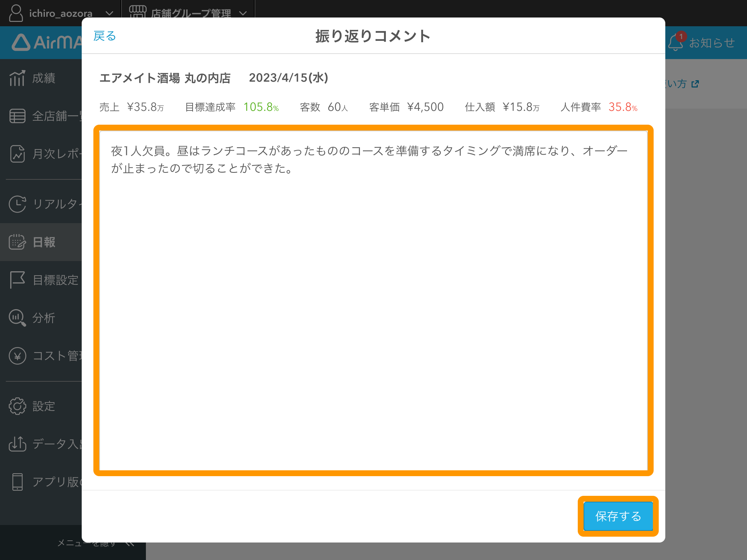Click the notification bell icon
The width and height of the screenshot is (747, 560).
click(675, 43)
